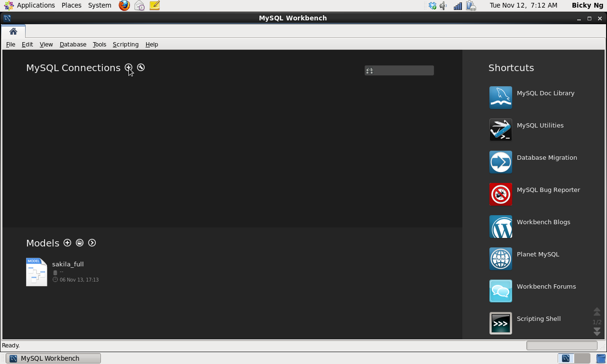Start the Database Migration icon
Screen dimensions: 607x364
click(x=501, y=162)
